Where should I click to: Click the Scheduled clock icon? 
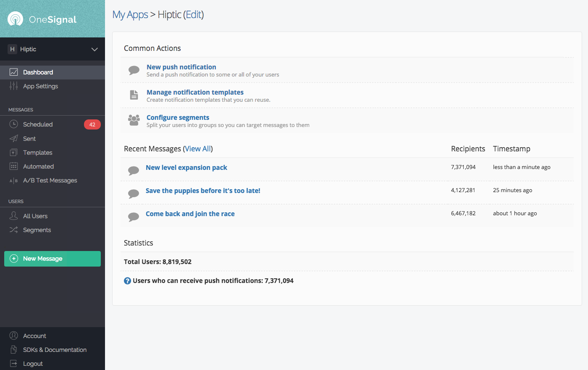click(14, 124)
